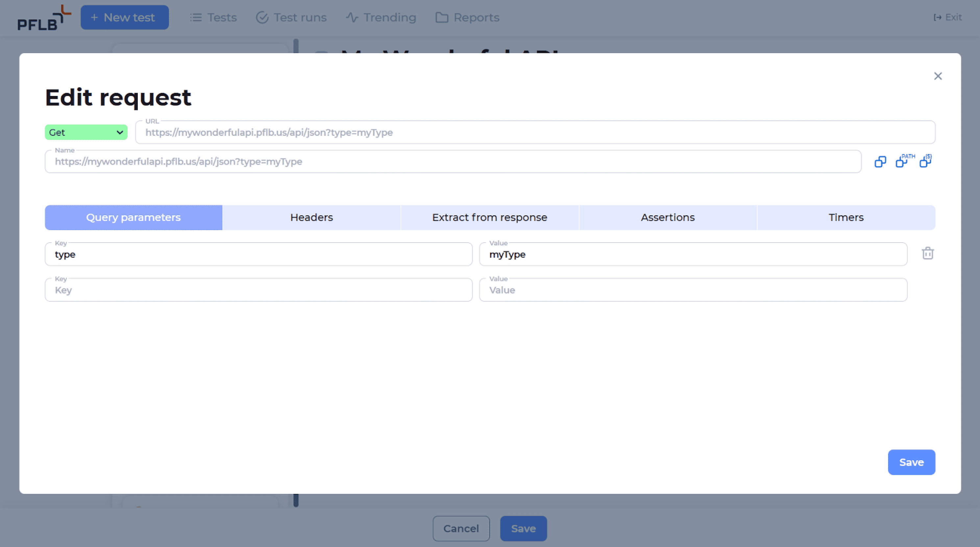
Task: Open the Extract from response tab
Action: (490, 218)
